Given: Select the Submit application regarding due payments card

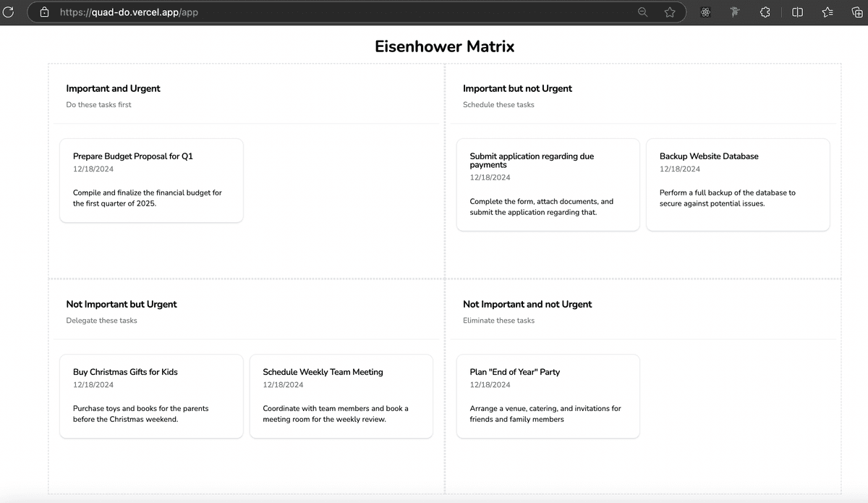Looking at the screenshot, I should (548, 185).
